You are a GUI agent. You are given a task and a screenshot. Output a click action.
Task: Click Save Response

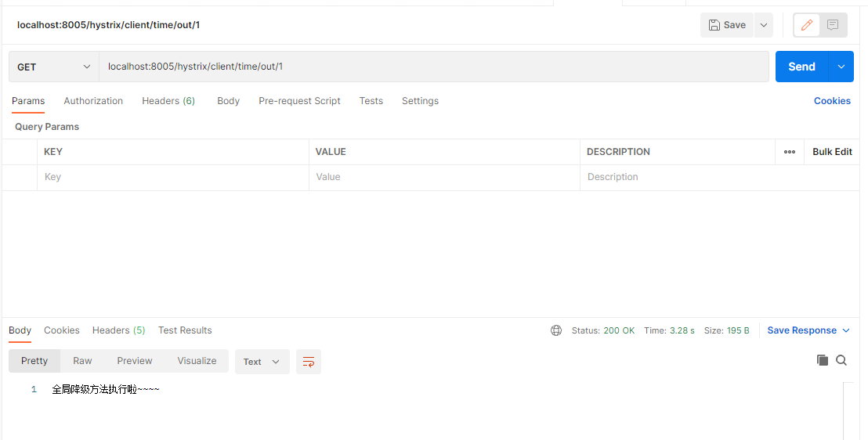(801, 330)
